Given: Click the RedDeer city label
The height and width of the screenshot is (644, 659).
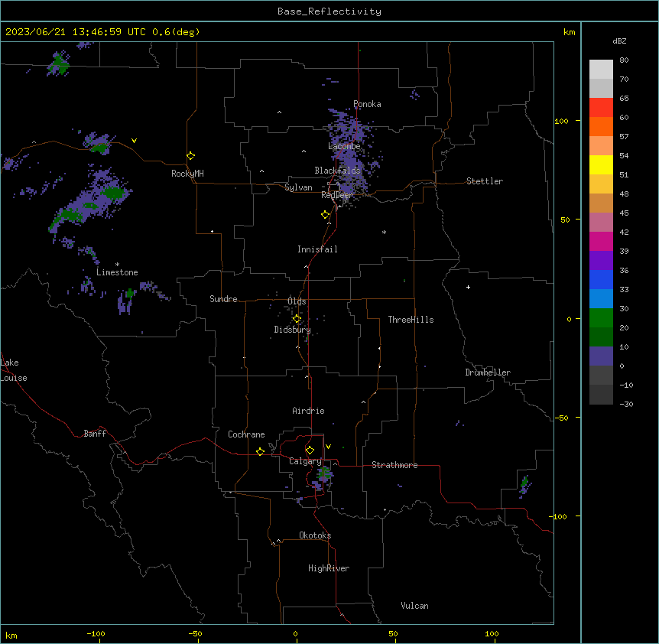Looking at the screenshot, I should pyautogui.click(x=337, y=195).
